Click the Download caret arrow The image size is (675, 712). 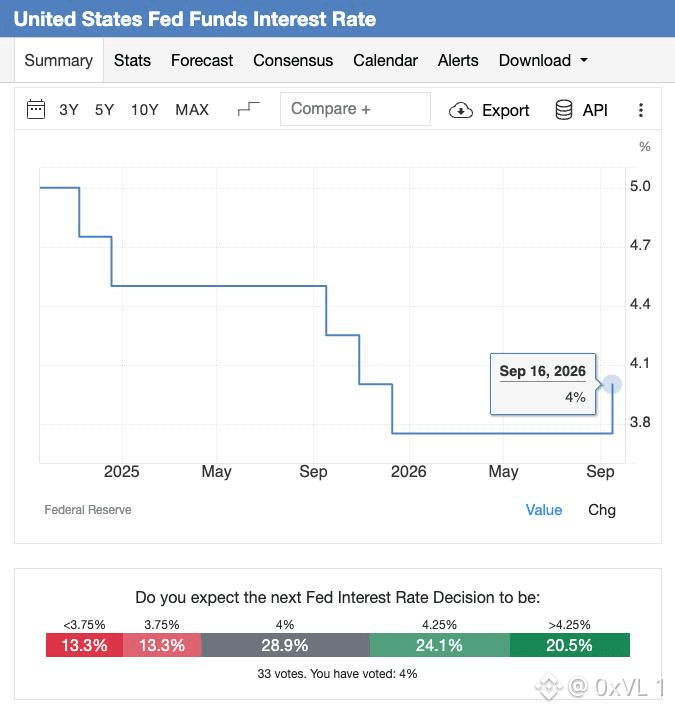click(x=584, y=60)
